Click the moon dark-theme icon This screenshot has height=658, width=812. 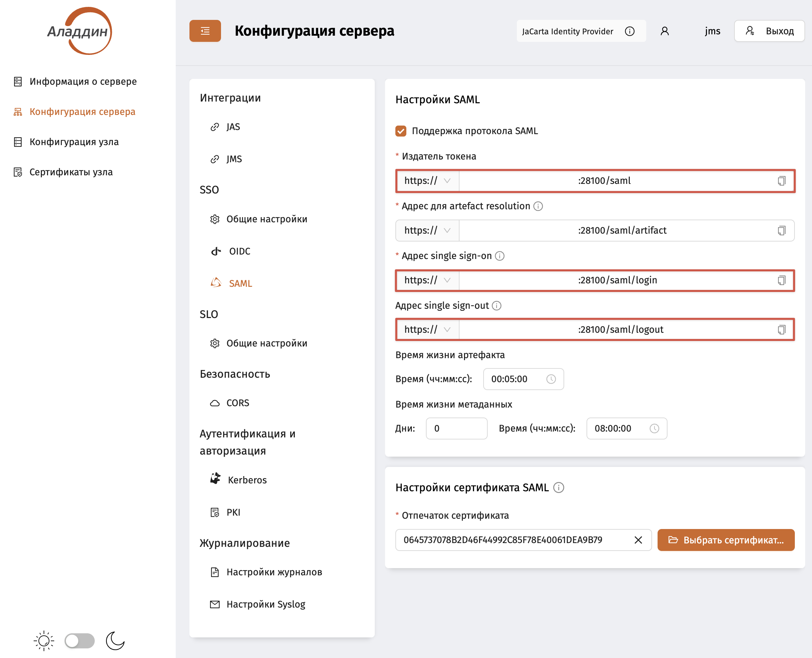coord(115,641)
